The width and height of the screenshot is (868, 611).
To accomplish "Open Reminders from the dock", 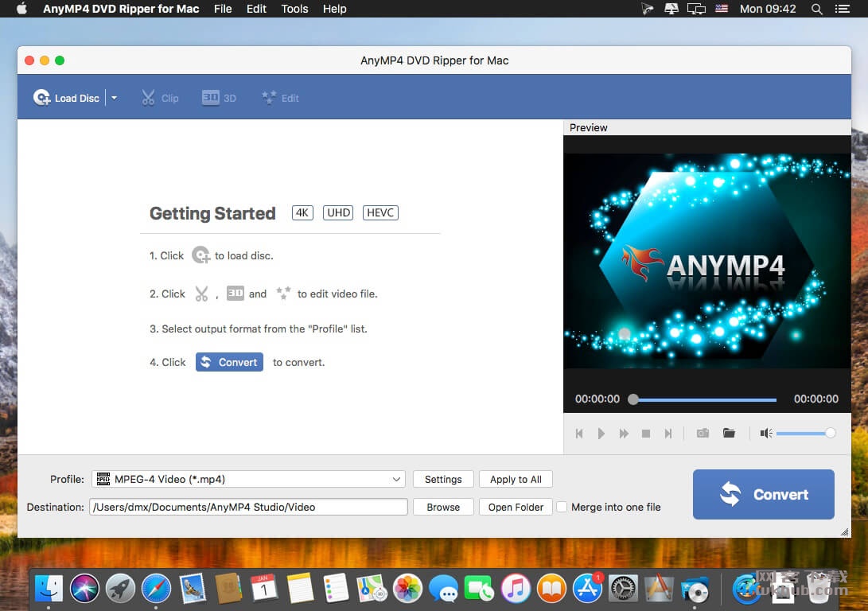I will point(336,588).
